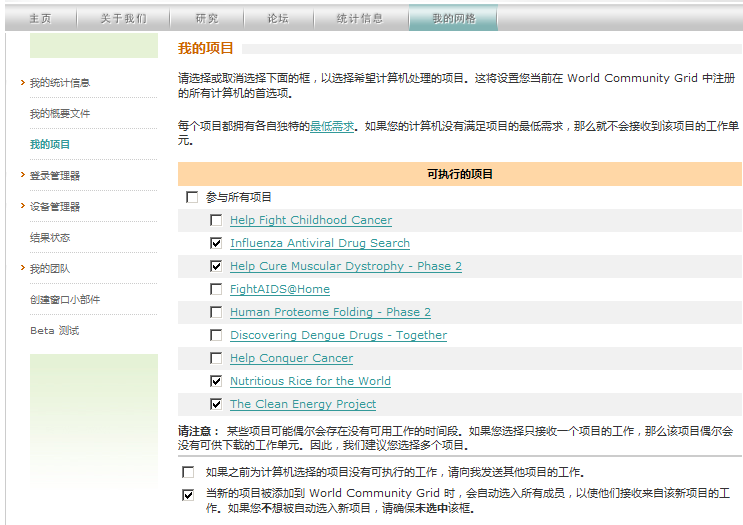The height and width of the screenshot is (525, 743).
Task: Open 创建窗口小部件 sidebar link
Action: [x=65, y=299]
